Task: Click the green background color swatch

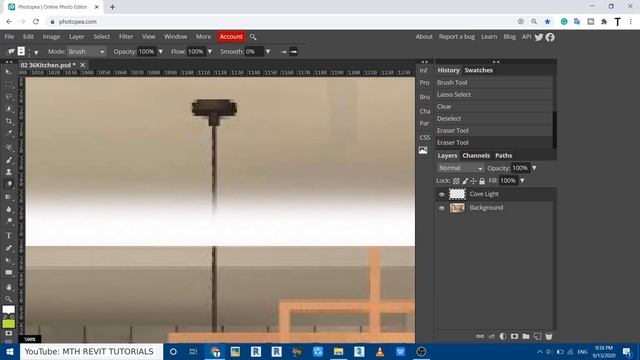Action: [8, 324]
